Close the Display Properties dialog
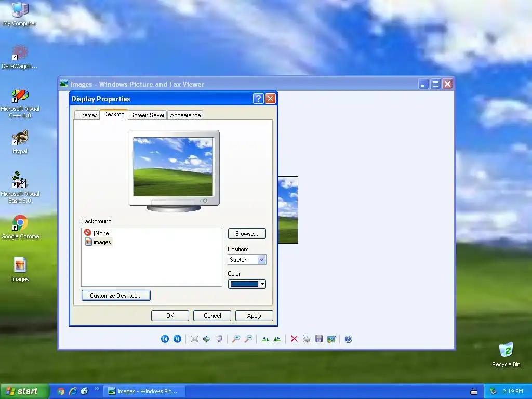Viewport: 532px width, 399px height. [270, 98]
